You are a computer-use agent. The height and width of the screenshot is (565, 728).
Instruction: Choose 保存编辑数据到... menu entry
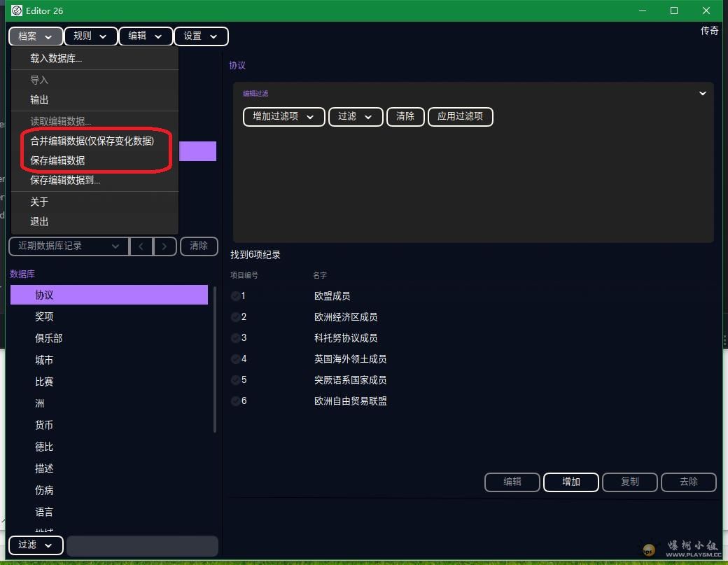(65, 180)
